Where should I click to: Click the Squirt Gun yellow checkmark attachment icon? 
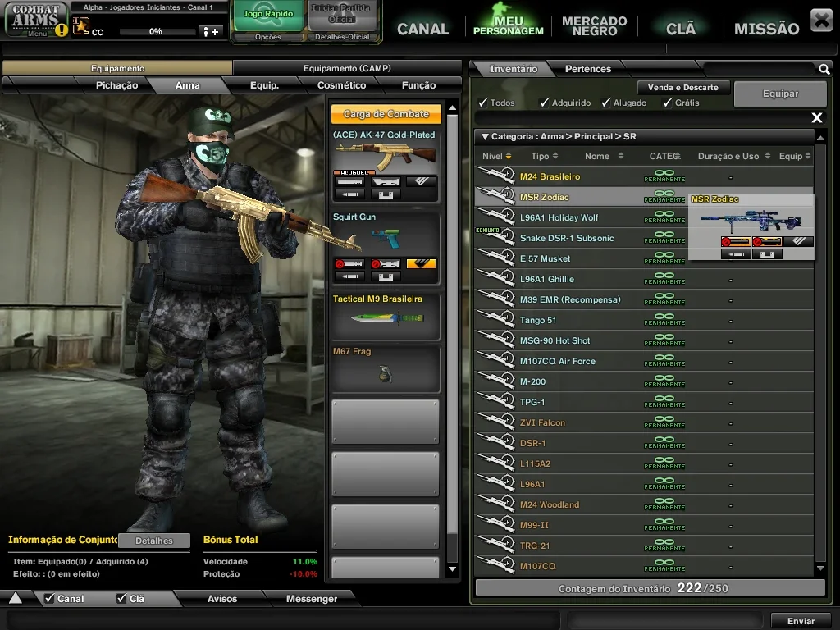[421, 263]
